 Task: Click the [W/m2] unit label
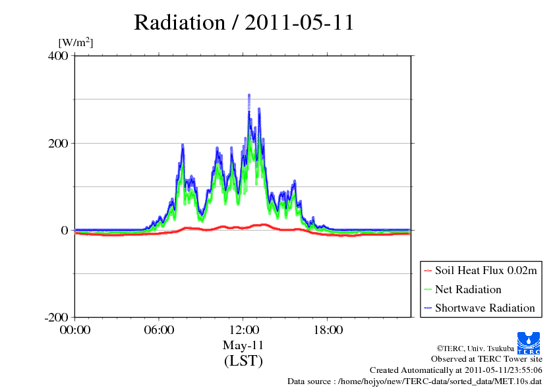[x=76, y=42]
